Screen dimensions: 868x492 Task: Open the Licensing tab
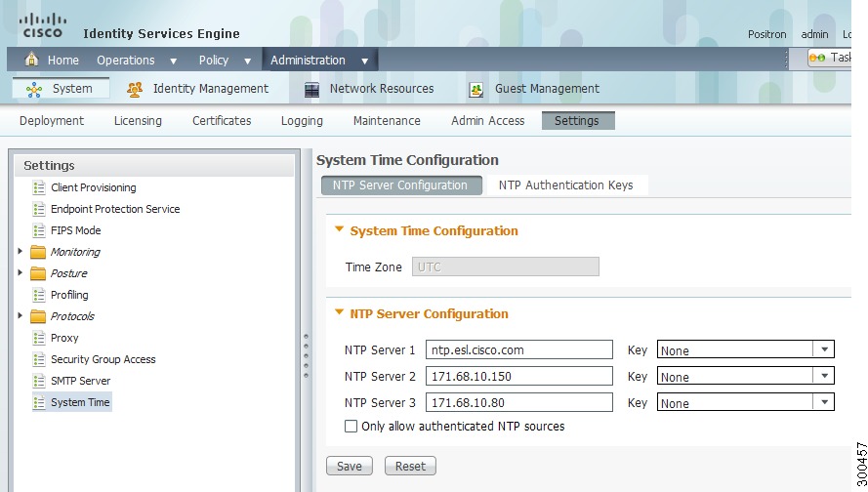pyautogui.click(x=138, y=121)
